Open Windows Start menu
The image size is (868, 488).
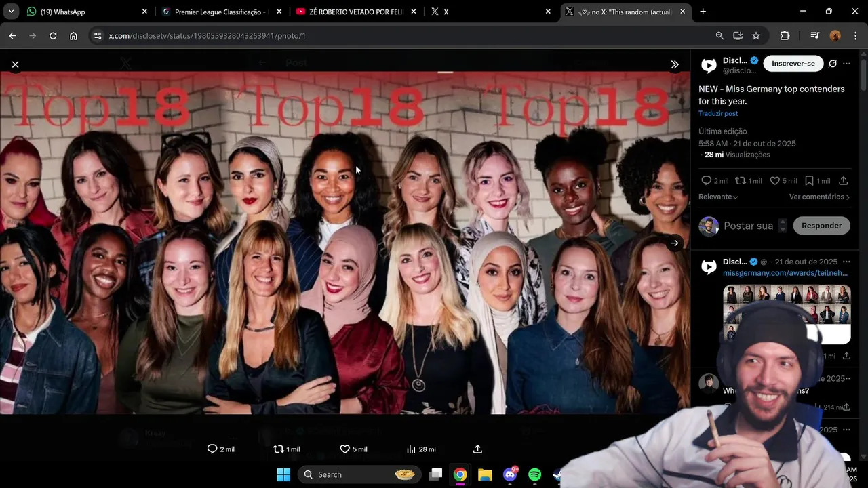(283, 474)
